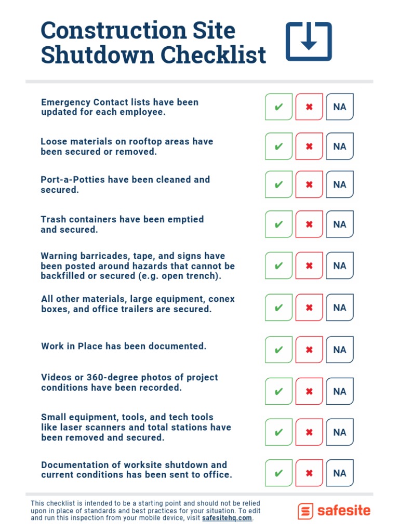The image size is (399, 532).
Task: Click the Construction Site Shutdown Checklist title
Action: (153, 43)
